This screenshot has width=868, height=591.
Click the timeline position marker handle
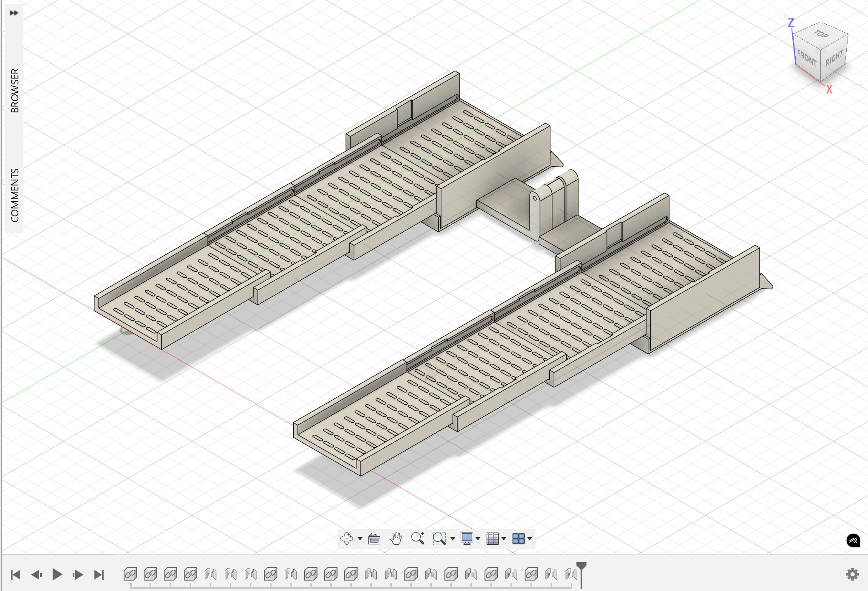[581, 566]
